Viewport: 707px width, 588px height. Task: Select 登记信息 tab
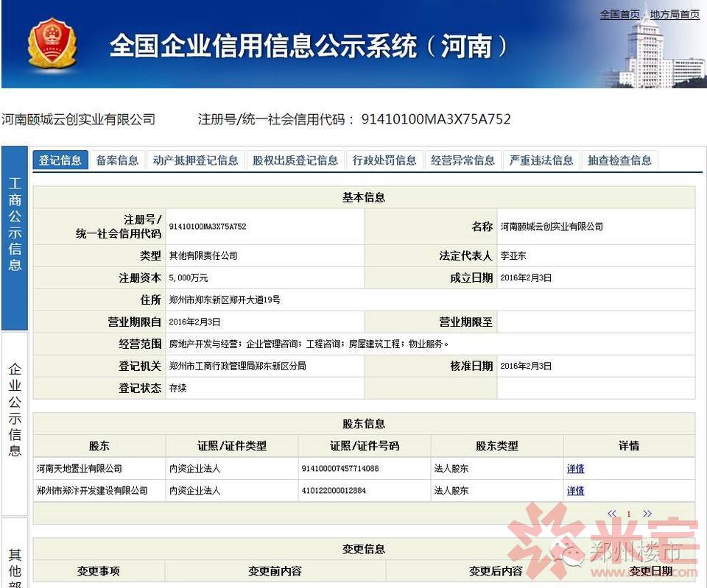tap(60, 160)
